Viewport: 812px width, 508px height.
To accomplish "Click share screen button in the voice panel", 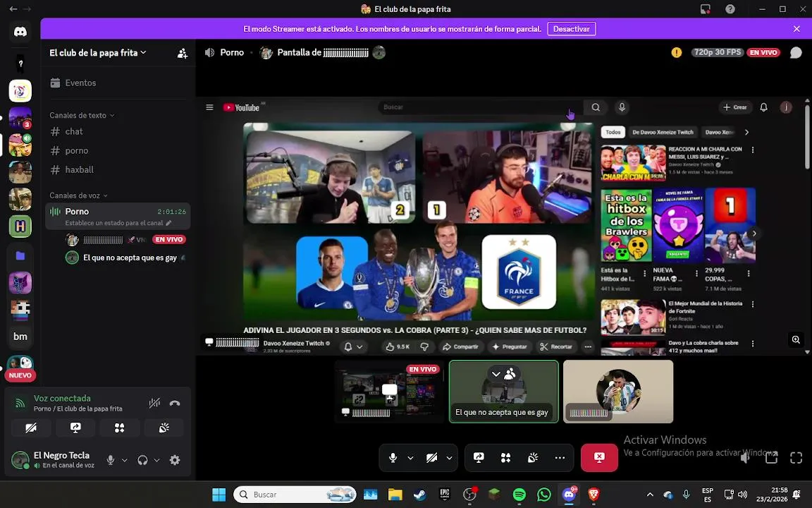I will click(75, 428).
